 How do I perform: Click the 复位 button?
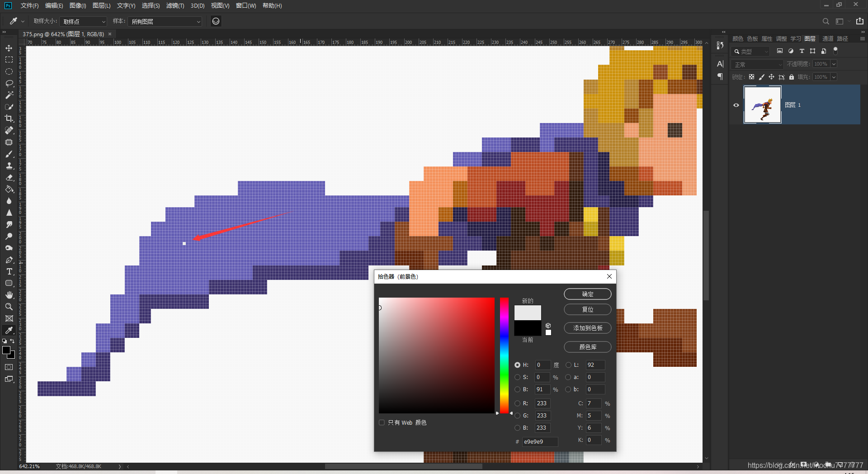pyautogui.click(x=588, y=309)
